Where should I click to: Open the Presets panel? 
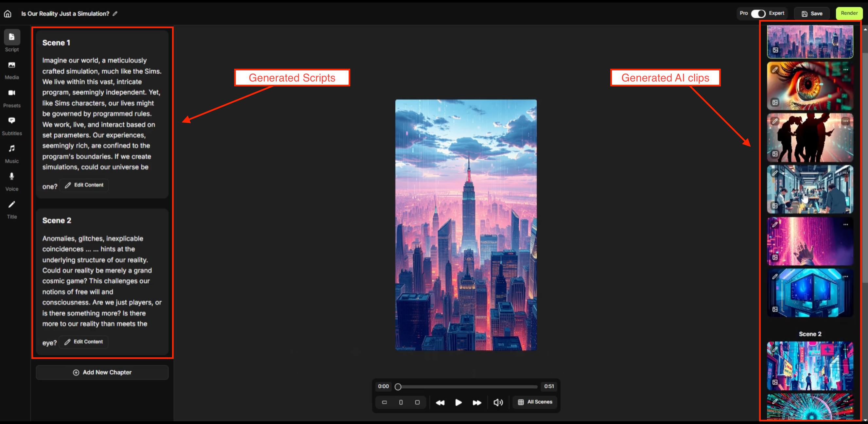(x=12, y=98)
